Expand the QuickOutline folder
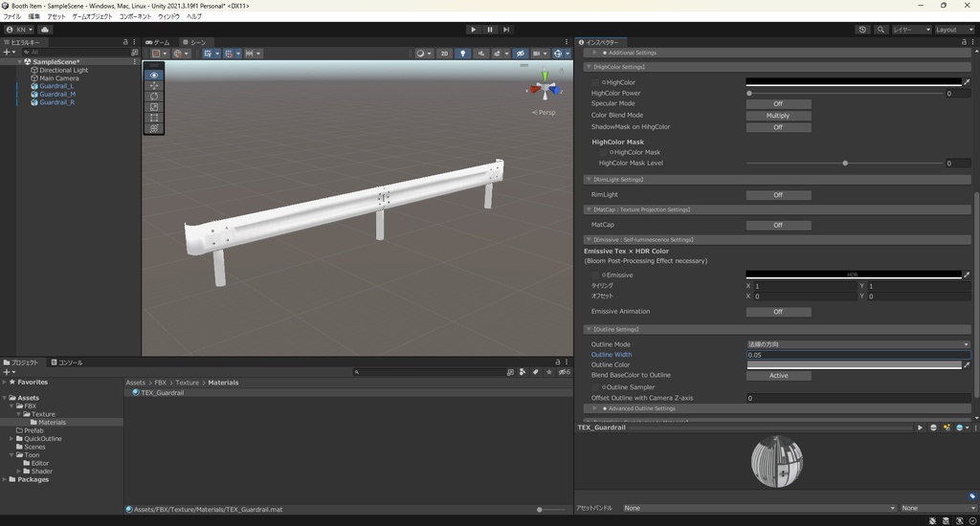 [x=11, y=439]
